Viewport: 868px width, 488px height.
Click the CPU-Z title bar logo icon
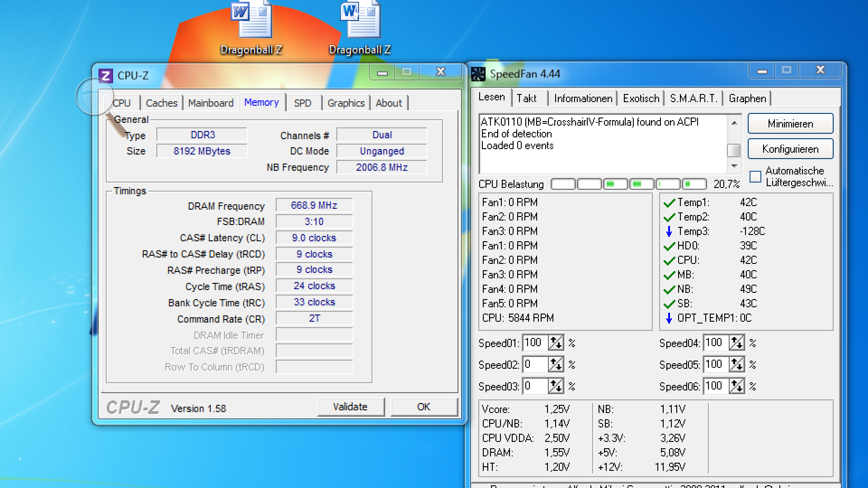[106, 75]
